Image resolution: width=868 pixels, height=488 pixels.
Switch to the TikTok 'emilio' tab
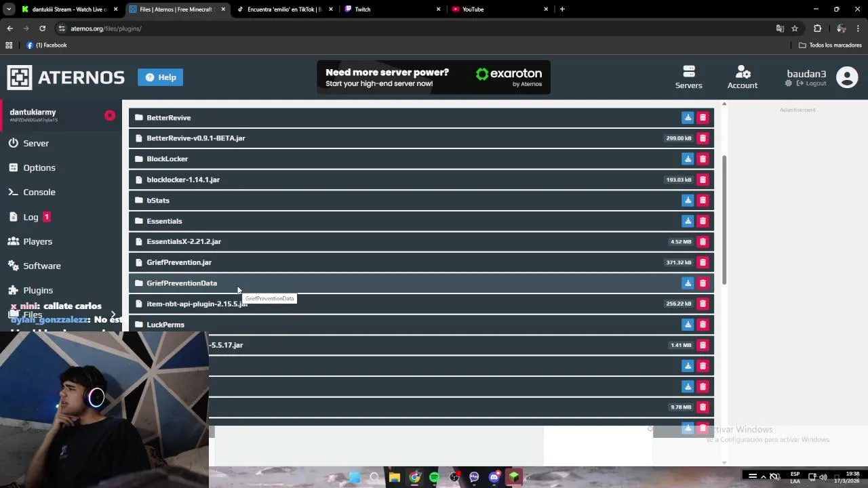click(284, 9)
